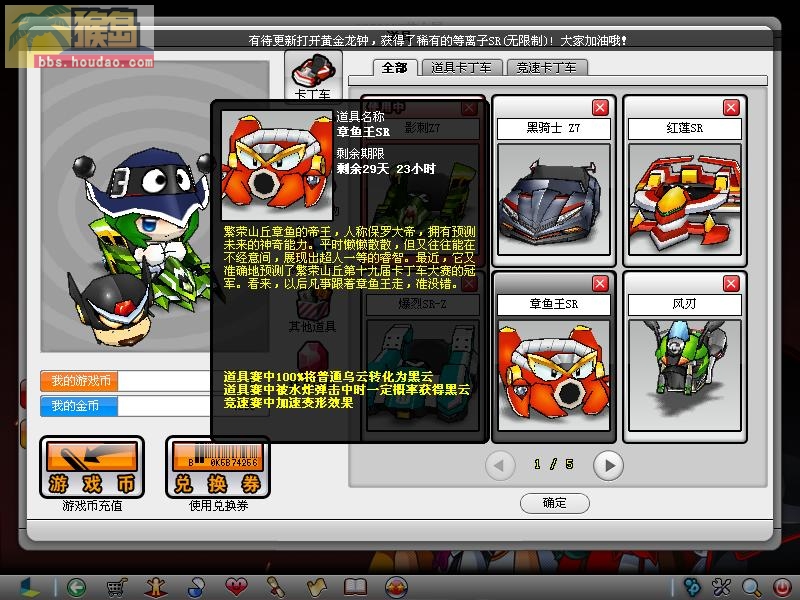This screenshot has width=800, height=600.
Task: Open the parchment map icon in bottom bar
Action: 316,587
